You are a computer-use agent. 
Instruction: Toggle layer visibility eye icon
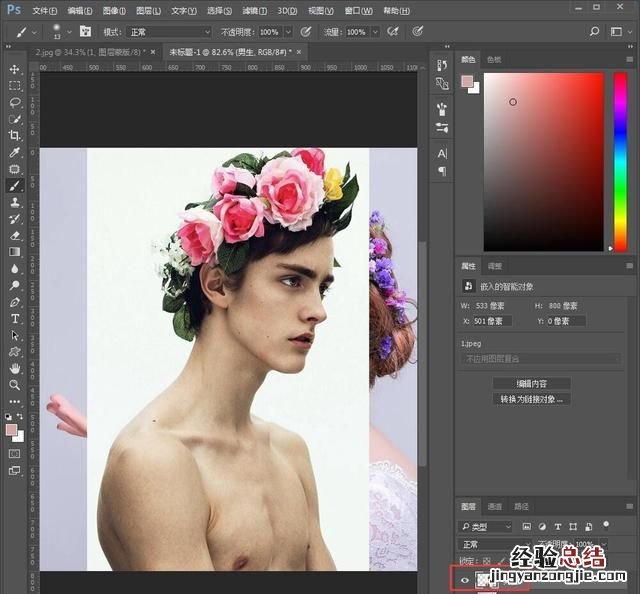coord(465,579)
